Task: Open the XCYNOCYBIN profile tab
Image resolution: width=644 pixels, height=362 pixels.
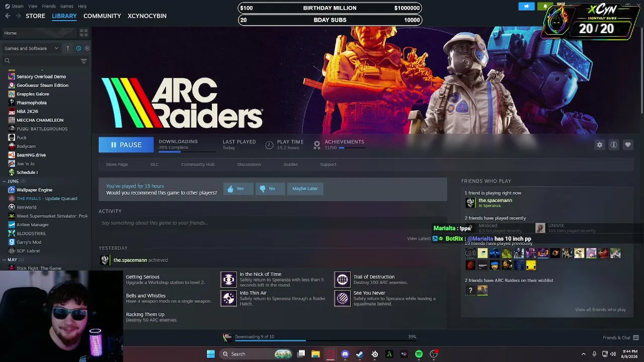Action: pos(147,16)
